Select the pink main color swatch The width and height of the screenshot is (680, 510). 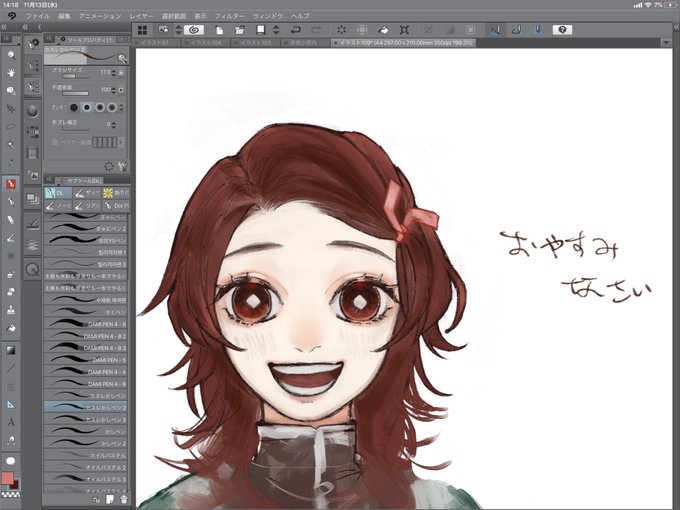(7, 478)
